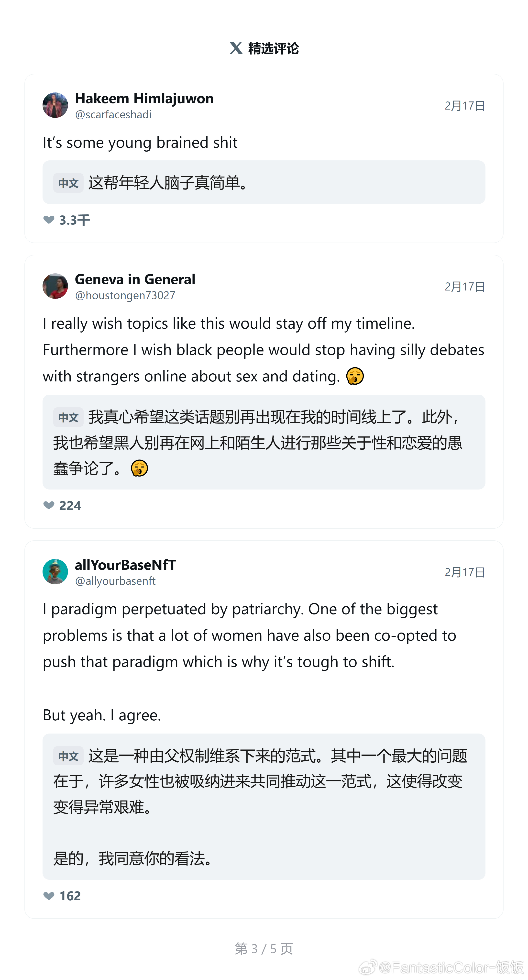Open allYourBaseNfT's avatar image
Screen dimensions: 528x980
pos(55,571)
